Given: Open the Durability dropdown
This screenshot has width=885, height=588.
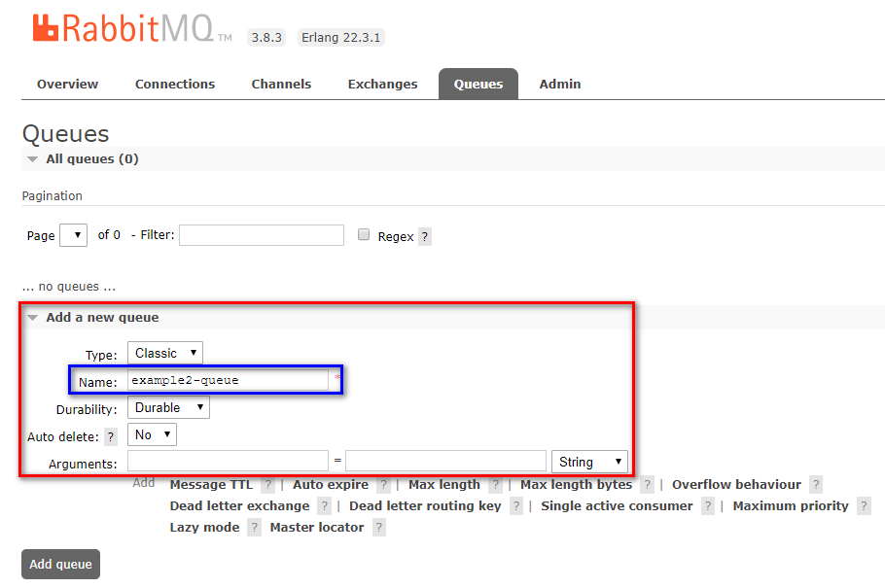Looking at the screenshot, I should coord(168,408).
